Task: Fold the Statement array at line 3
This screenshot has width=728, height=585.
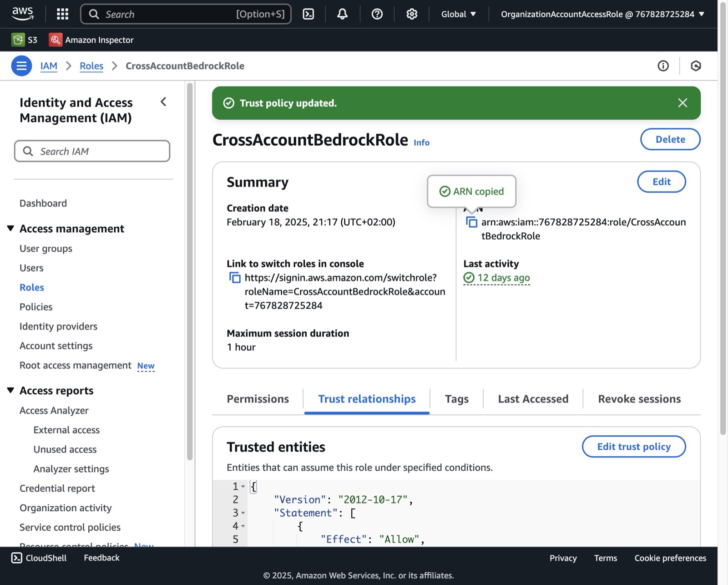Action: (x=243, y=513)
